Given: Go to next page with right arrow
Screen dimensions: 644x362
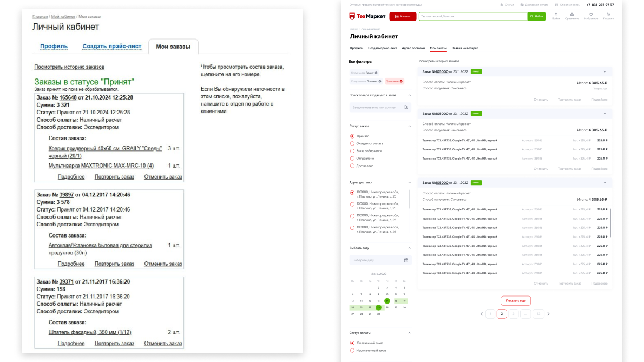Looking at the screenshot, I should pos(548,314).
